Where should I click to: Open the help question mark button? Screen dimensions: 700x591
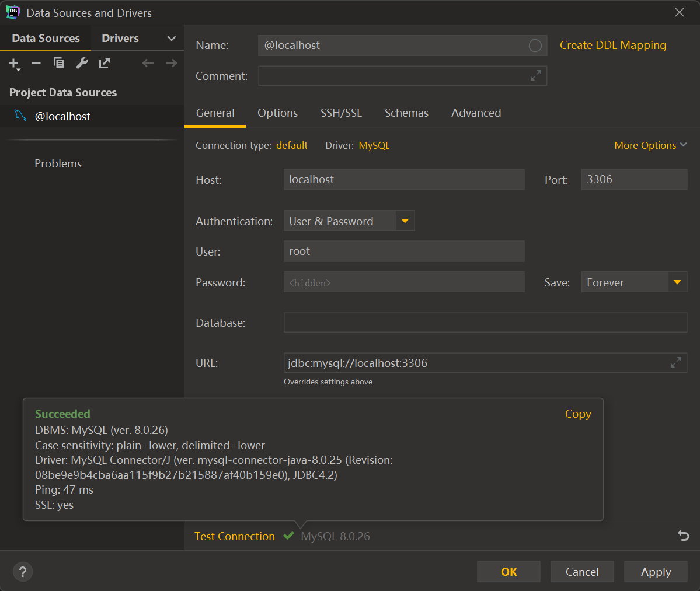(23, 572)
